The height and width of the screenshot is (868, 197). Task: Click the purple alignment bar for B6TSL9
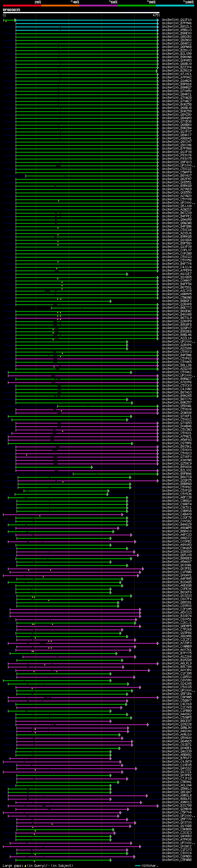[87, 318]
